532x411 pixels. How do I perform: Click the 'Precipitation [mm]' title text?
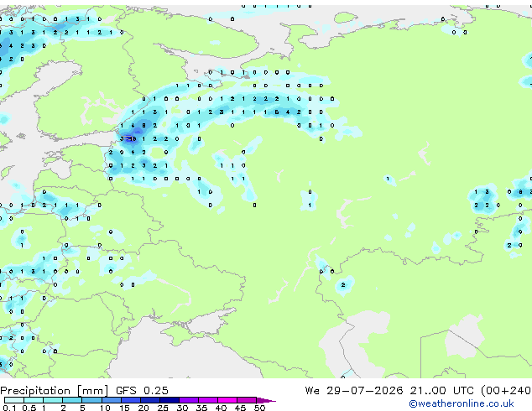55,391
